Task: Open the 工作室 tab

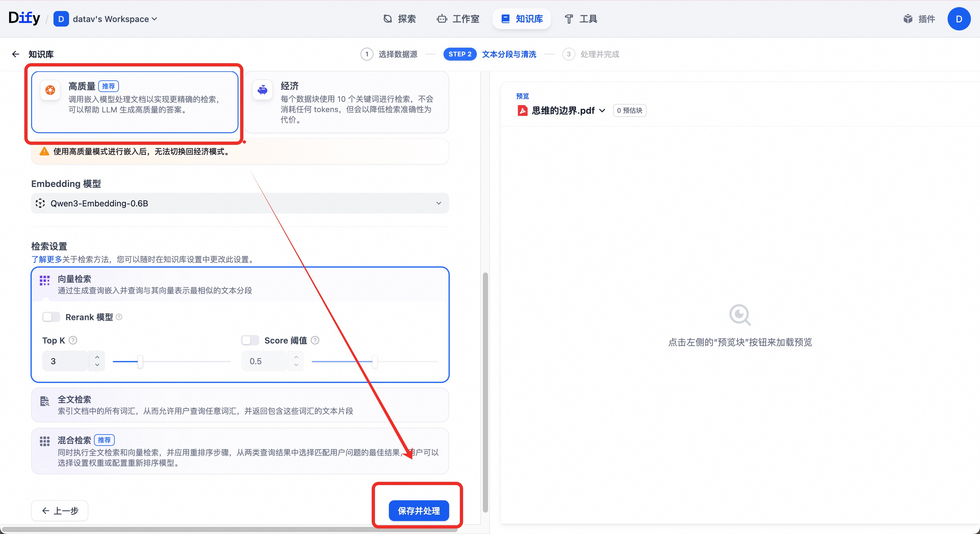Action: coord(458,19)
